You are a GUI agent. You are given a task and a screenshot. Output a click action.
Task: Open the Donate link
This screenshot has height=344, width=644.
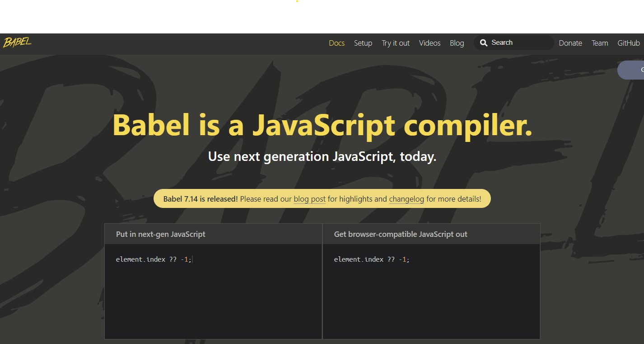[x=570, y=43]
